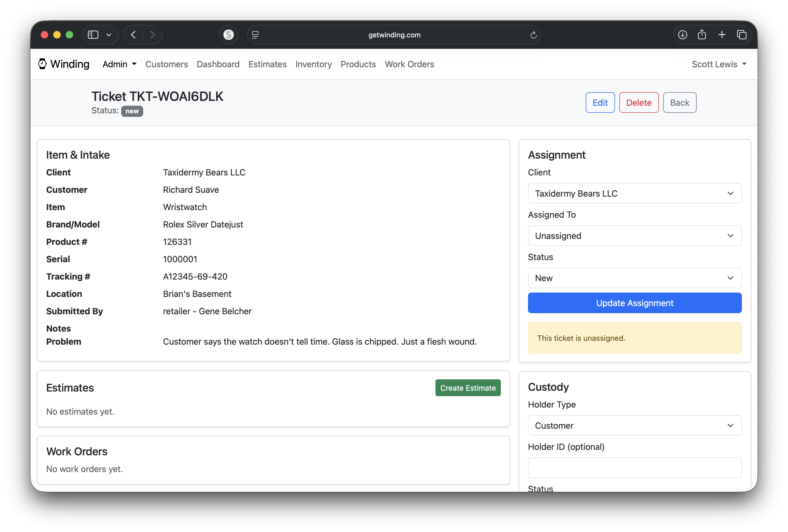Go to the Work Orders page

tap(410, 64)
